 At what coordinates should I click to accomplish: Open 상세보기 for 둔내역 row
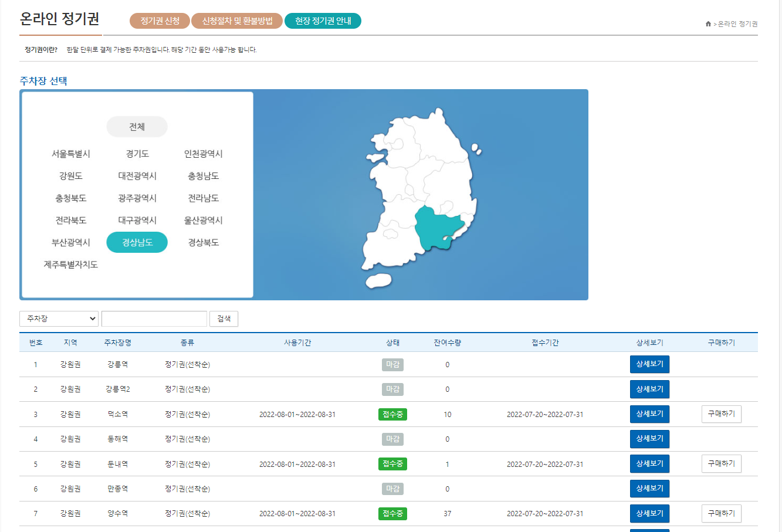pyautogui.click(x=649, y=464)
